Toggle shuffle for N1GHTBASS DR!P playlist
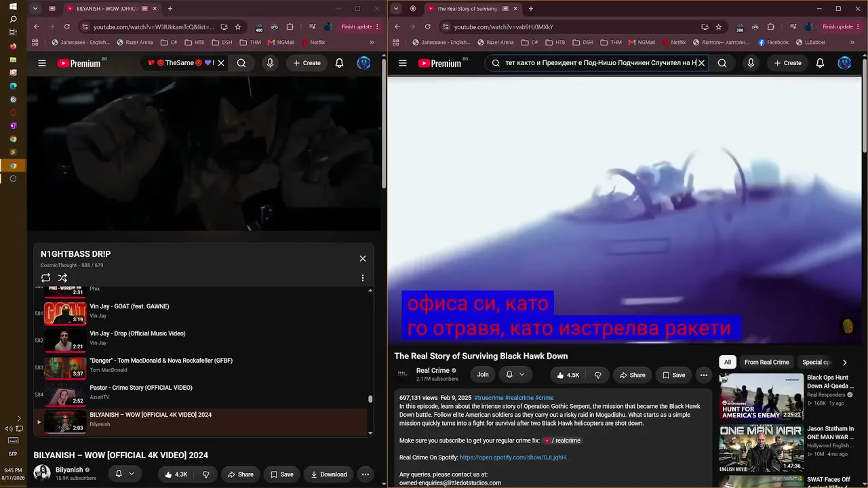This screenshot has height=488, width=868. click(62, 278)
